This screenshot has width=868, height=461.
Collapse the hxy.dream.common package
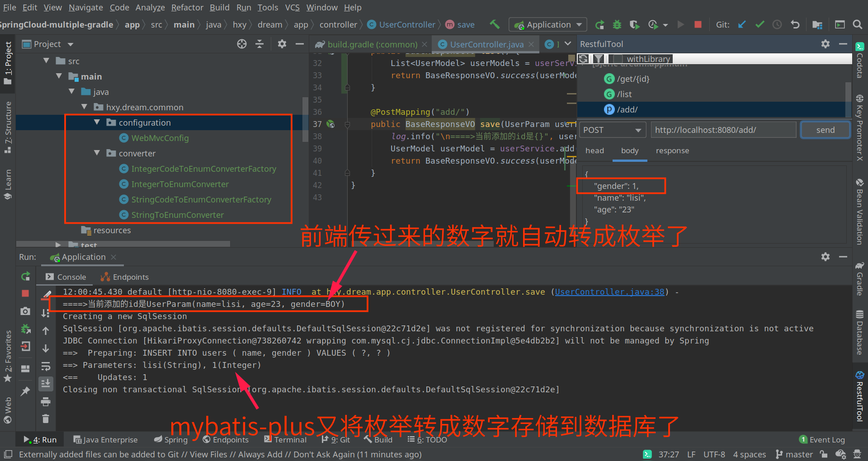coord(84,107)
